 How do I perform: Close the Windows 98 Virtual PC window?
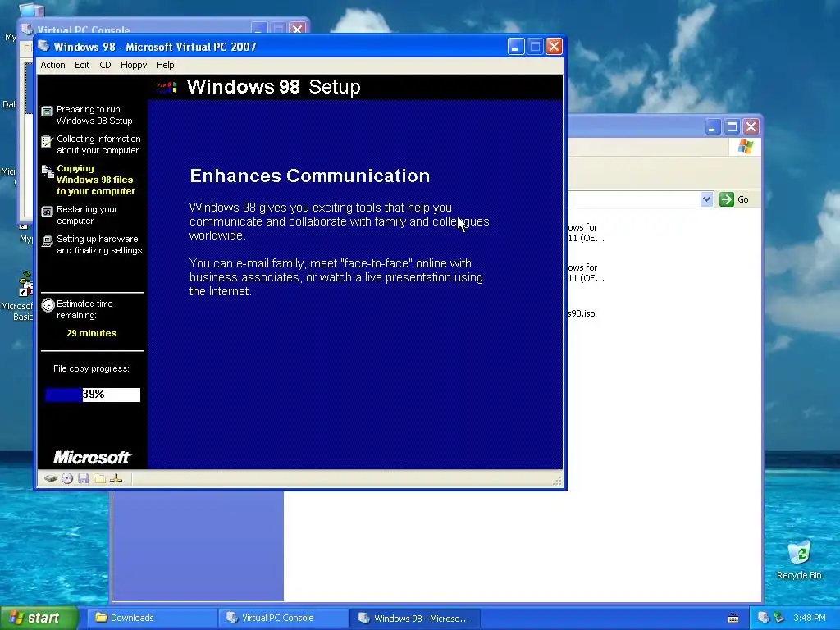554,47
